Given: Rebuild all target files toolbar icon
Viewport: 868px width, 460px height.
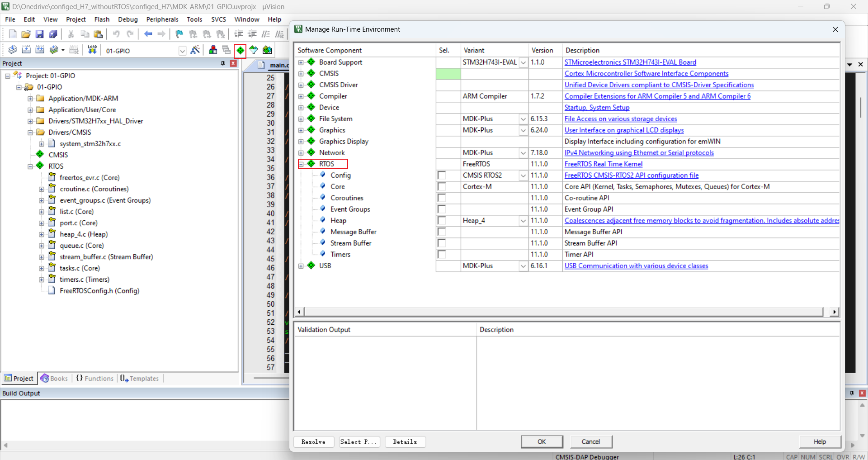Looking at the screenshot, I should [40, 50].
